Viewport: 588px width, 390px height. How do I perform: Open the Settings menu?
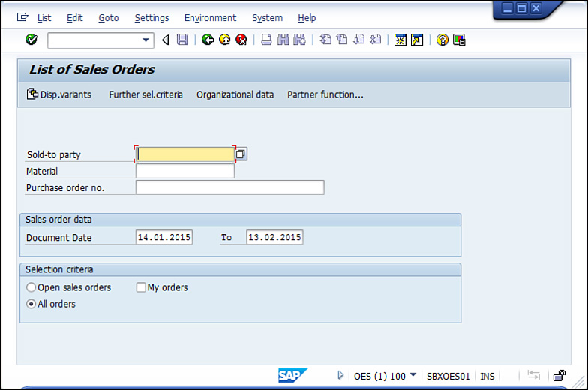pos(151,18)
